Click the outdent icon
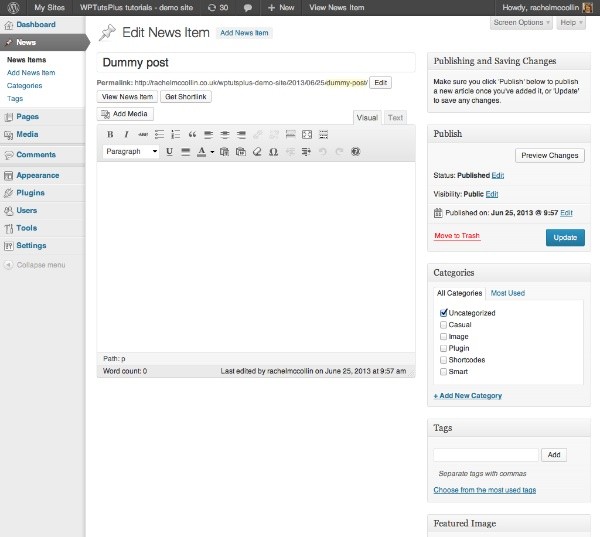Image resolution: width=600 pixels, height=537 pixels. 290,152
